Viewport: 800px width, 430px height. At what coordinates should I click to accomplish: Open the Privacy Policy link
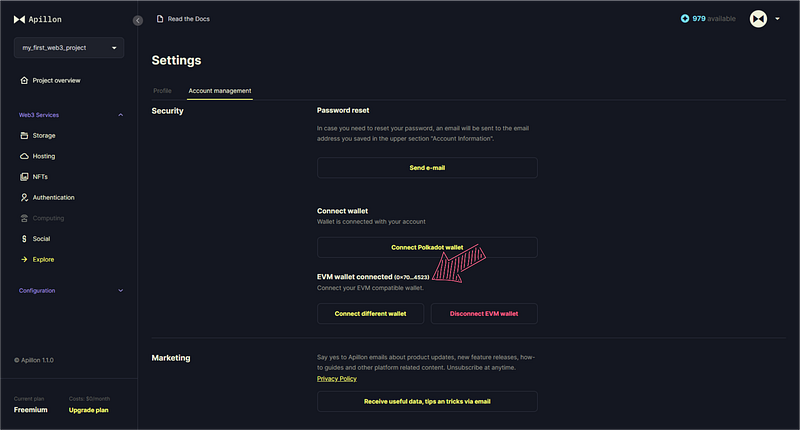pos(337,378)
